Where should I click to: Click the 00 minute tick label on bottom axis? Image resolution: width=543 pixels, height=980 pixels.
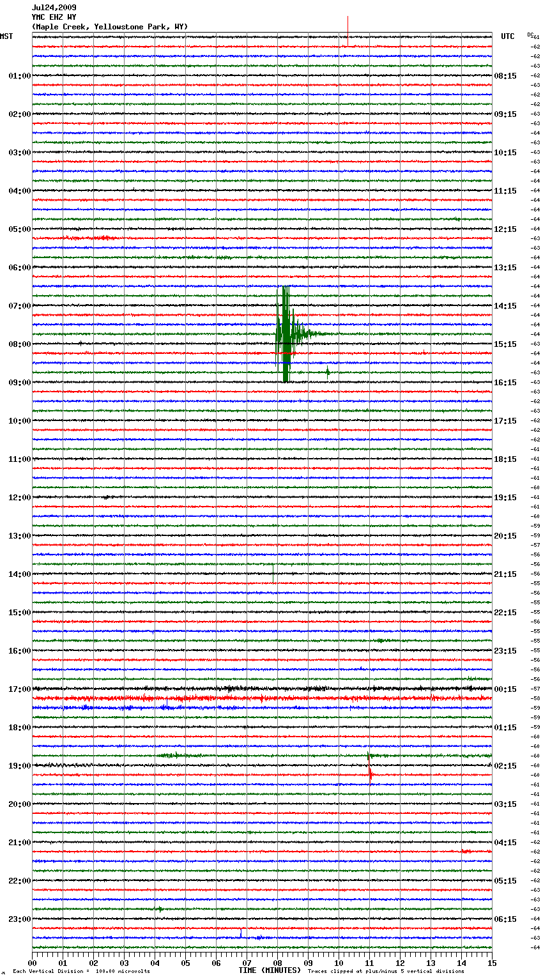32,963
